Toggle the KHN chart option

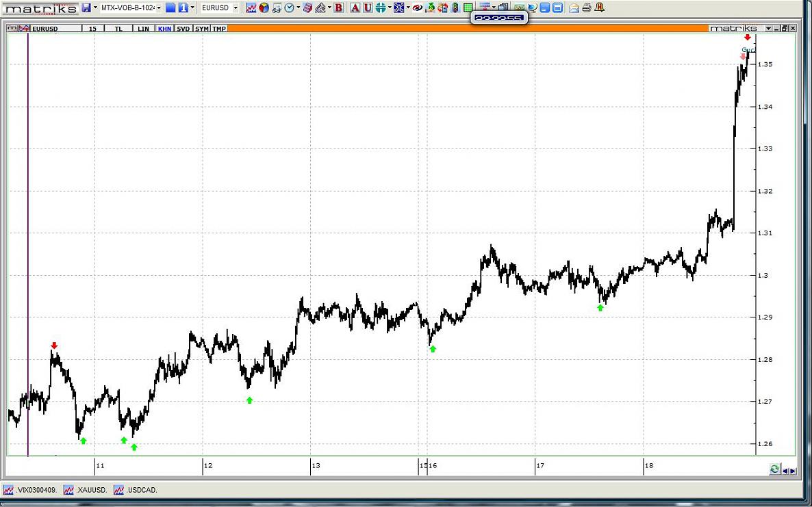[x=164, y=29]
